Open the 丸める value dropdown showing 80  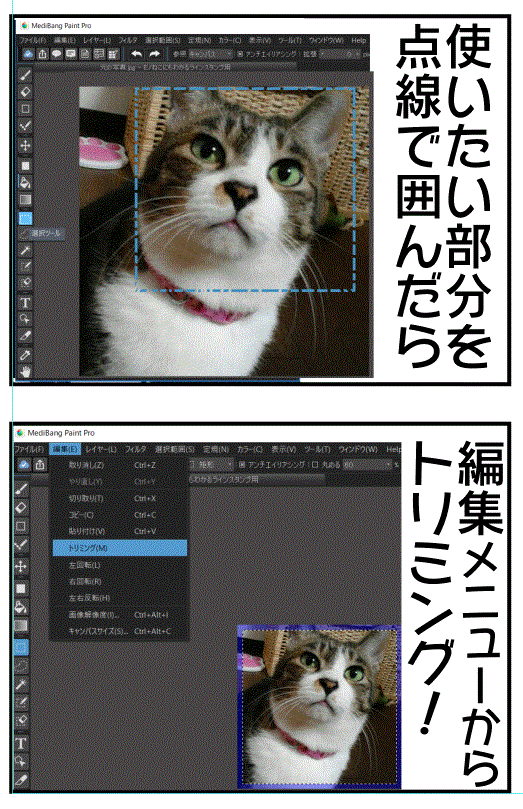368,465
